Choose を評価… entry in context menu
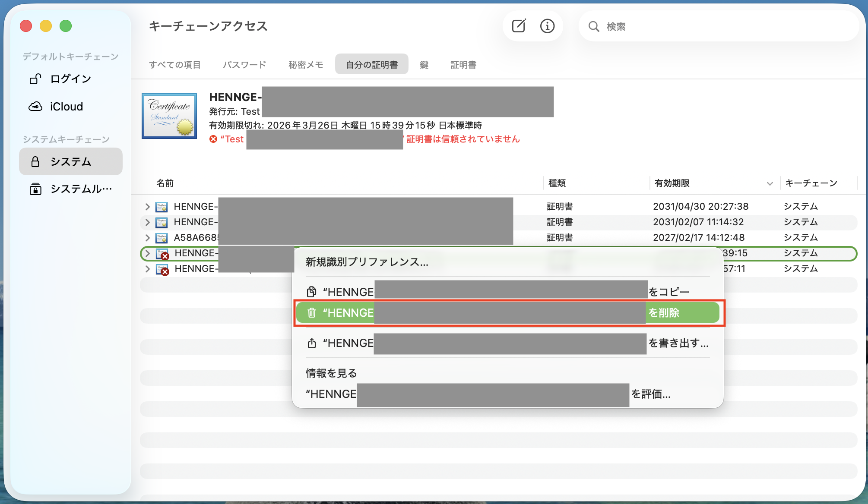The image size is (868, 504). [507, 394]
